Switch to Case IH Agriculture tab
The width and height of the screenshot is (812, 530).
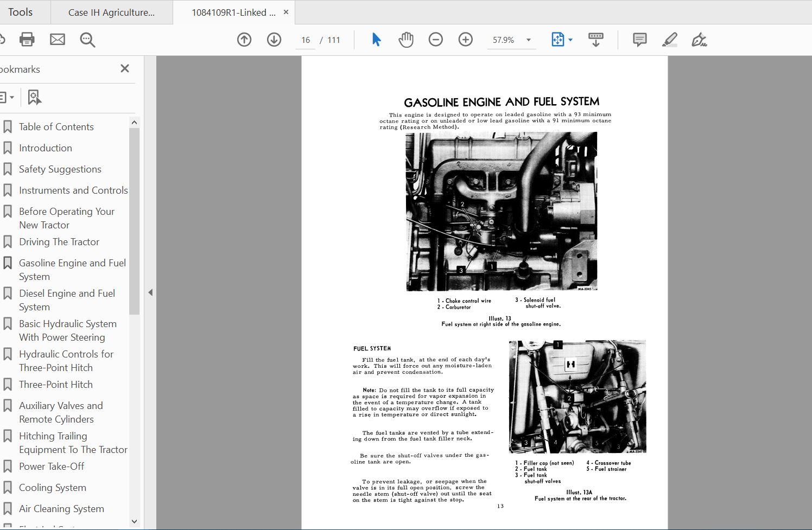point(111,12)
